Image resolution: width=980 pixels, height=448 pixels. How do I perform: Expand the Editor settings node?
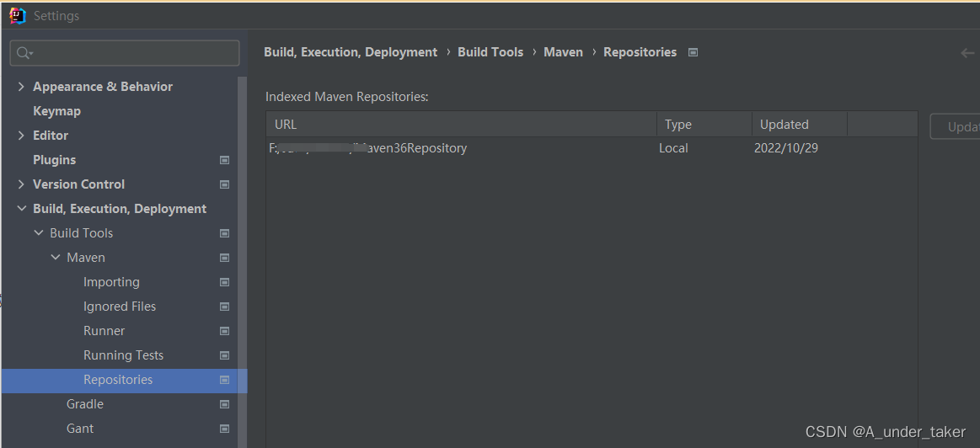[21, 136]
